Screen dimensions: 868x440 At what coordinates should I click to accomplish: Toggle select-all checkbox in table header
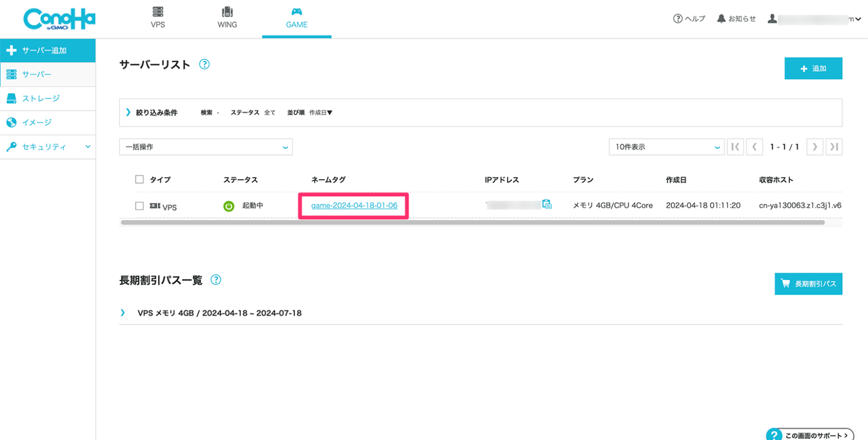140,179
